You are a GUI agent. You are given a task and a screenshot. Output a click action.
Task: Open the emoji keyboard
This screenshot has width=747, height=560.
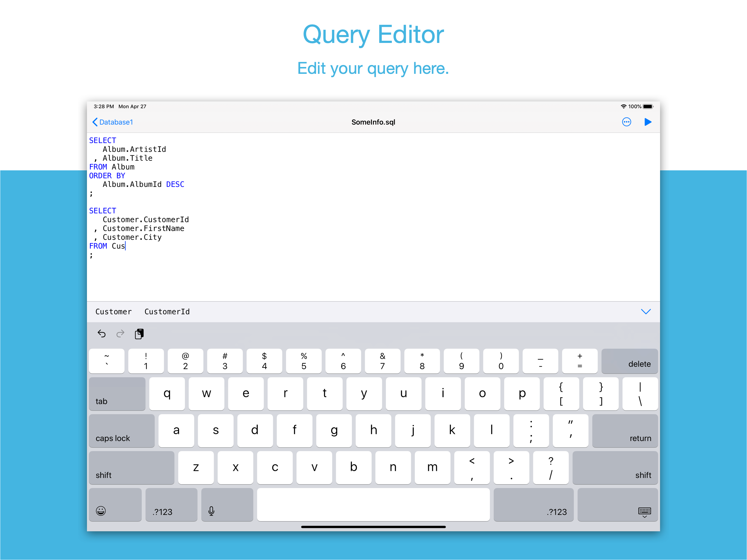pyautogui.click(x=115, y=504)
